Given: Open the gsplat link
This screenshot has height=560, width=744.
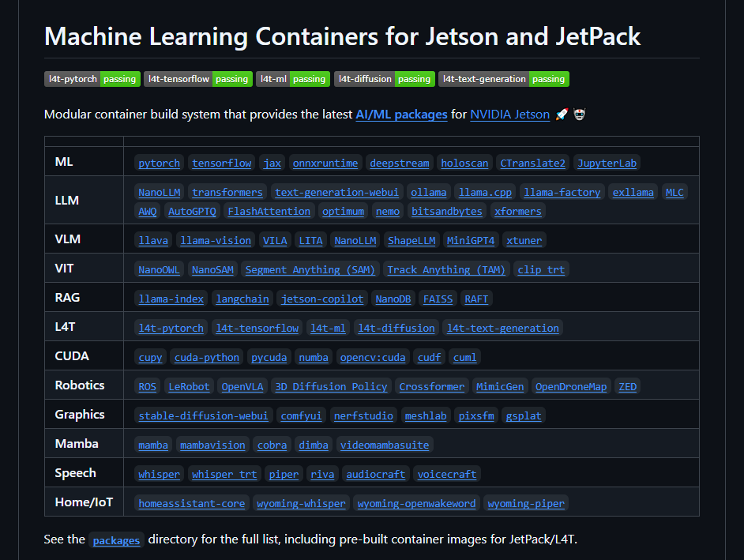Looking at the screenshot, I should [x=524, y=416].
